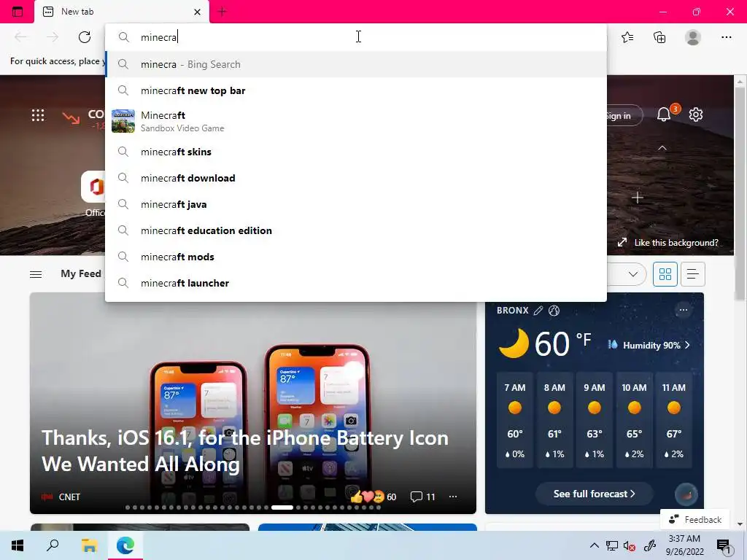The image size is (747, 560).
Task: Open the Favorites star icon
Action: click(x=628, y=37)
